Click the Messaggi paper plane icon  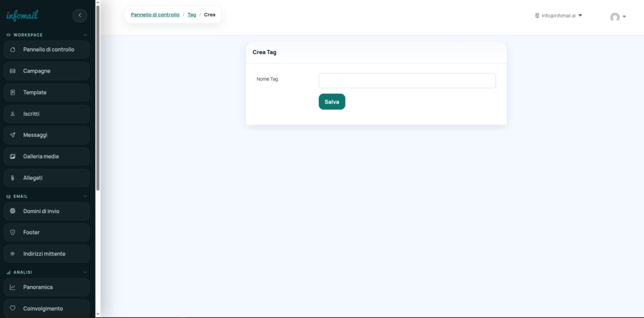(x=13, y=135)
